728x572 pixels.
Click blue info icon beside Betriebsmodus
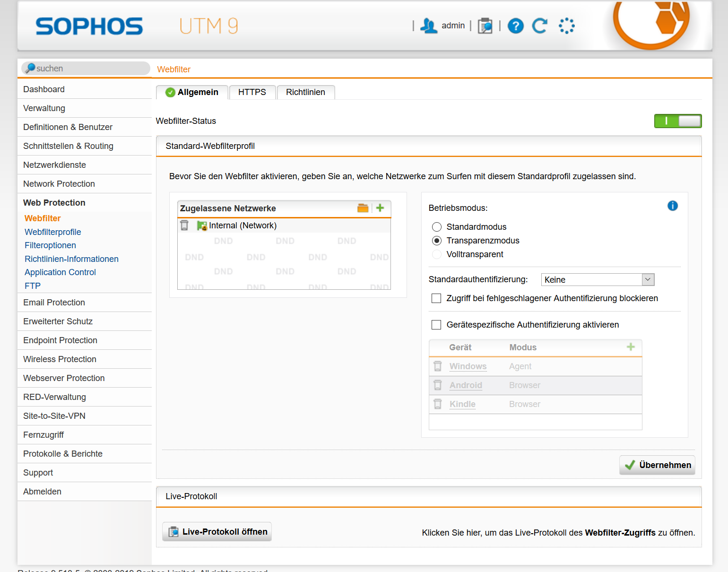click(x=672, y=206)
